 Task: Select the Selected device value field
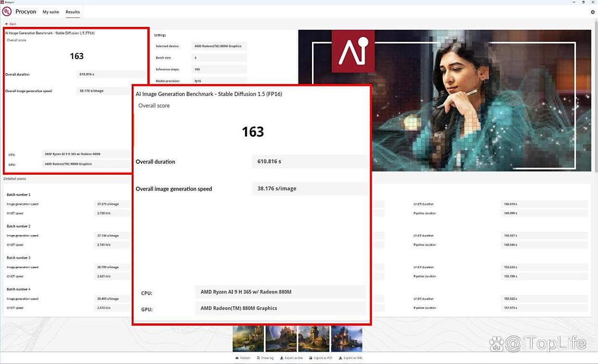(x=219, y=46)
